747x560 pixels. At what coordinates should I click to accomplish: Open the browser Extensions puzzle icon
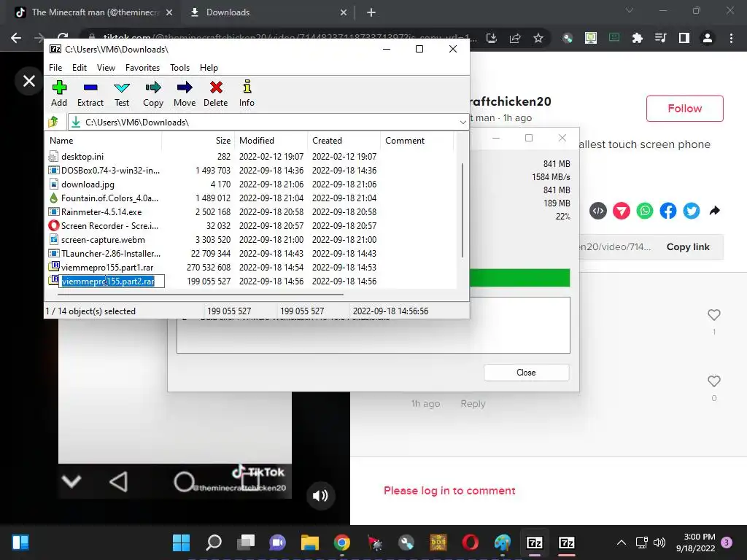[638, 38]
